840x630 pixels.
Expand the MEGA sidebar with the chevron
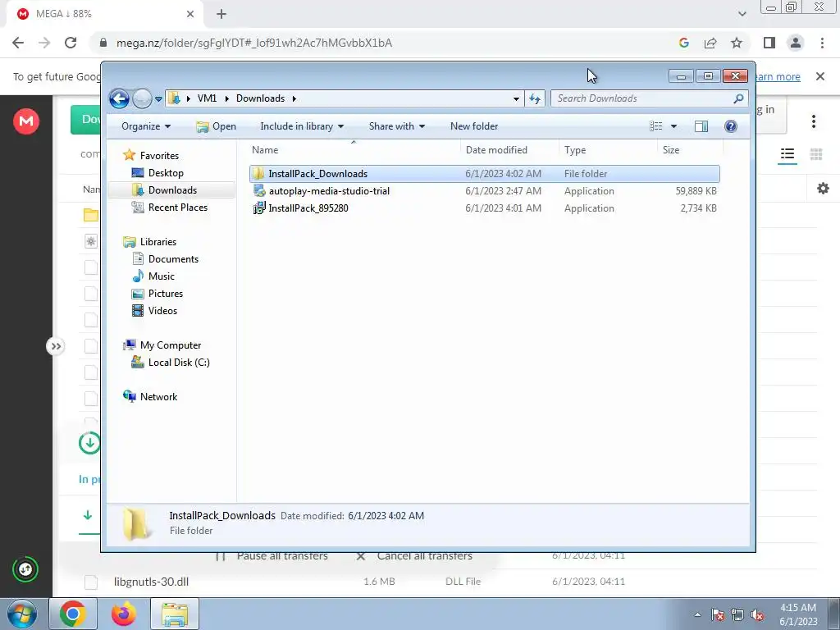[56, 347]
